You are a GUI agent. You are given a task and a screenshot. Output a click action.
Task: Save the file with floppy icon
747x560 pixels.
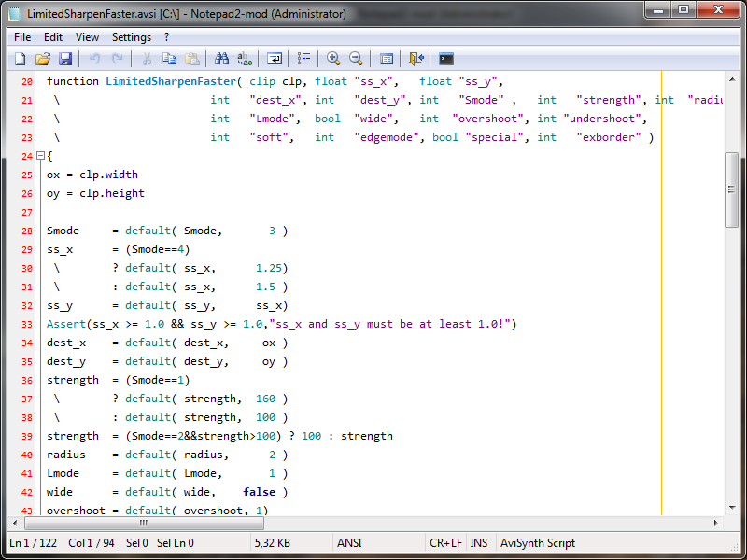point(65,59)
